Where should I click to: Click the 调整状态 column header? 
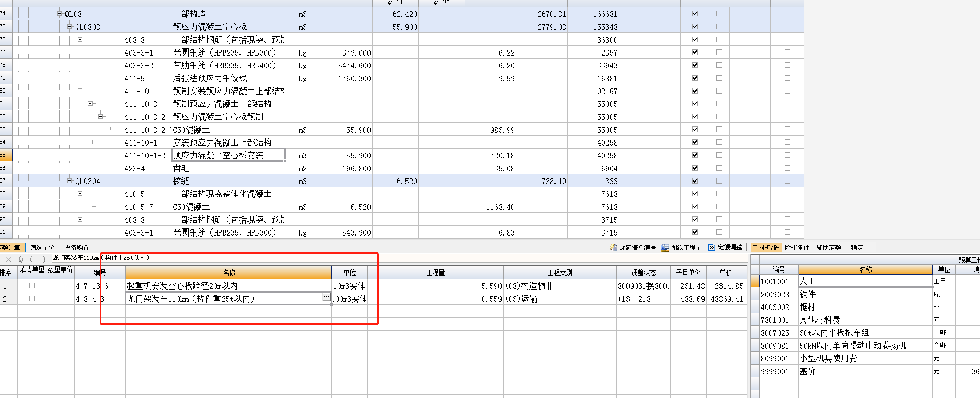pos(643,273)
